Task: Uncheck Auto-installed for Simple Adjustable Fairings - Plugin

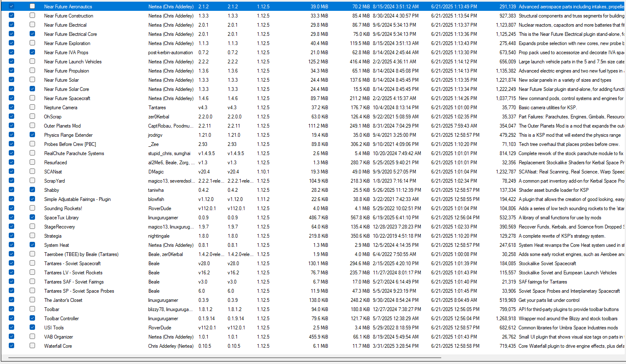Action: (32, 199)
